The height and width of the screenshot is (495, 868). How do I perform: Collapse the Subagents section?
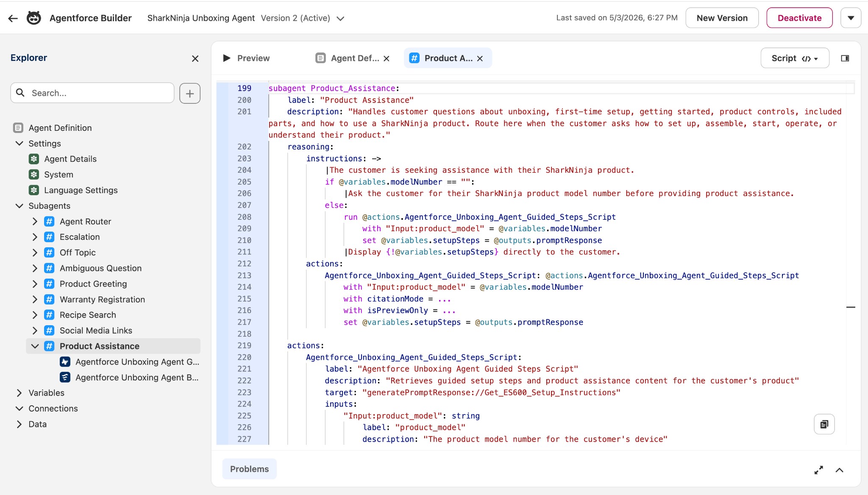(x=19, y=206)
